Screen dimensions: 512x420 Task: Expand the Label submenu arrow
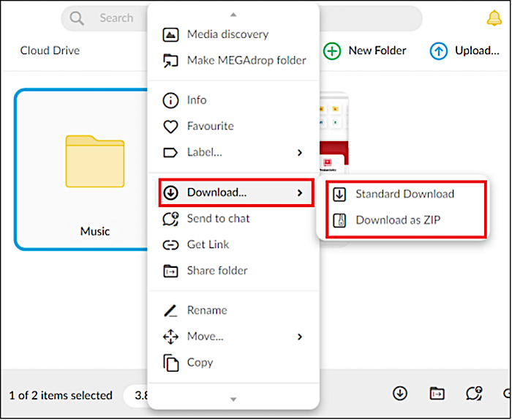pyautogui.click(x=299, y=153)
